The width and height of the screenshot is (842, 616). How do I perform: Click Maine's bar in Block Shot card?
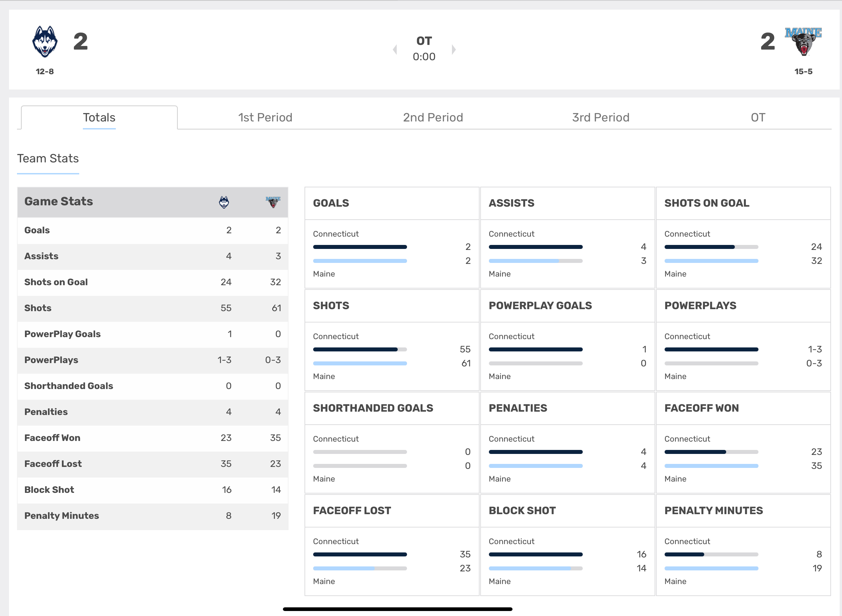point(535,569)
